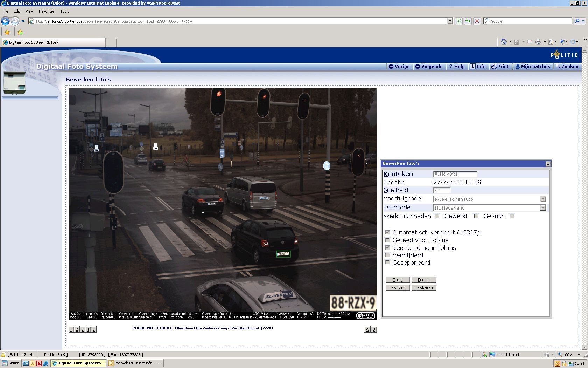
Task: Click the blue magnifier search button
Action: click(x=577, y=21)
